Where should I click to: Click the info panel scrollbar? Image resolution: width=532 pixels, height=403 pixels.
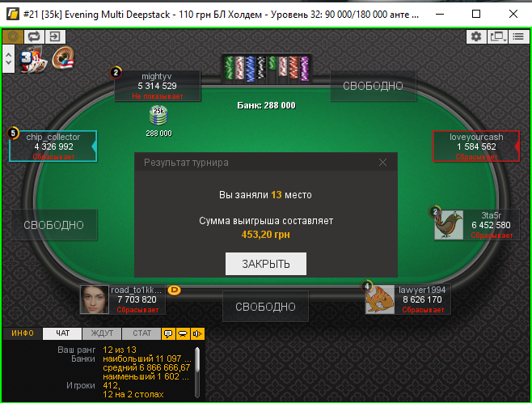click(197, 372)
